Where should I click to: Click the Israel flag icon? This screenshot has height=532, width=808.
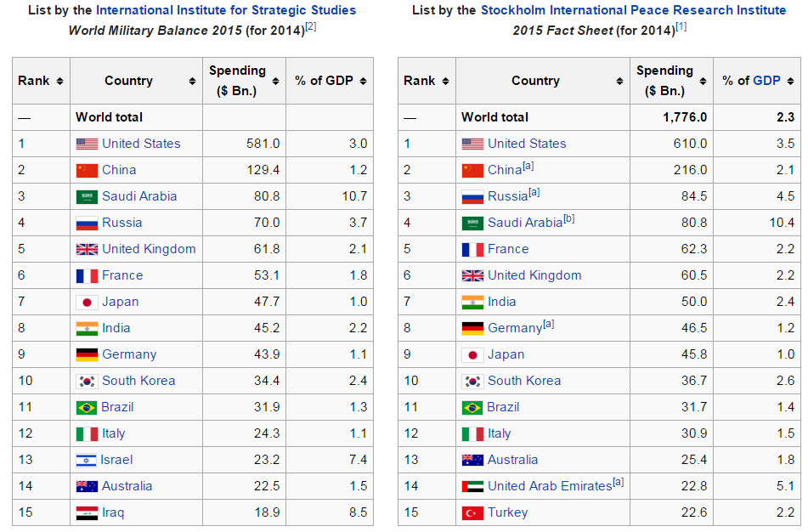(x=86, y=461)
